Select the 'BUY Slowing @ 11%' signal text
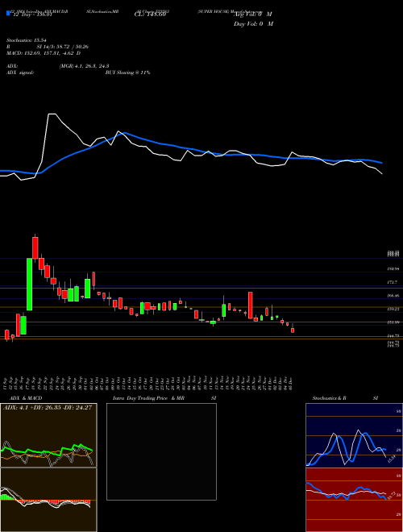 pos(127,73)
